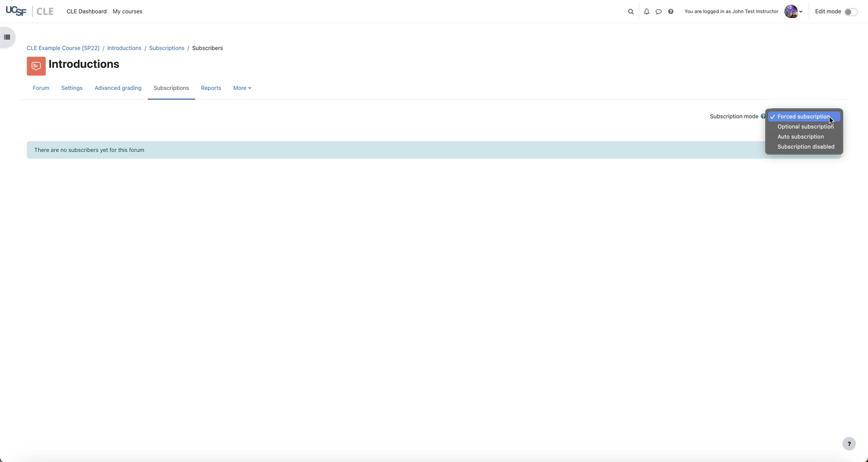868x462 pixels.
Task: Switch to the Settings tab
Action: 72,88
